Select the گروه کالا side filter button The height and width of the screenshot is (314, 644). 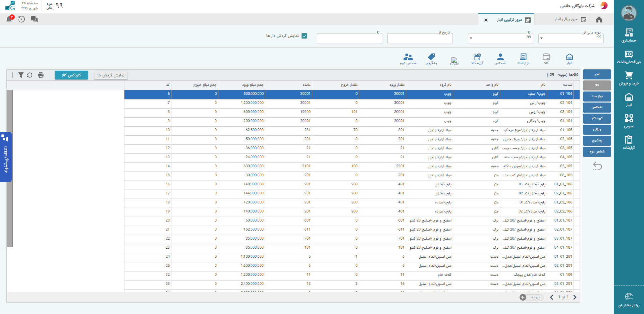click(597, 119)
